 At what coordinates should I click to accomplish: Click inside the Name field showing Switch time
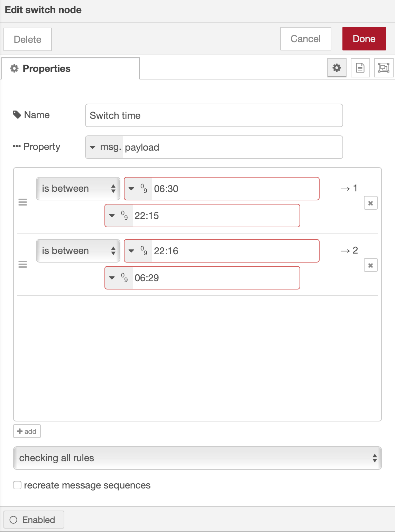tap(214, 115)
